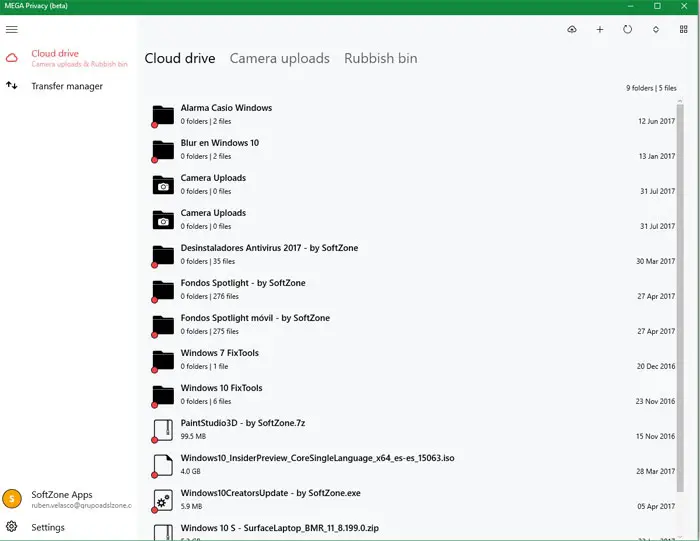Click the Windows10CreatorsUpdate exe file icon
The image size is (700, 541).
click(163, 500)
